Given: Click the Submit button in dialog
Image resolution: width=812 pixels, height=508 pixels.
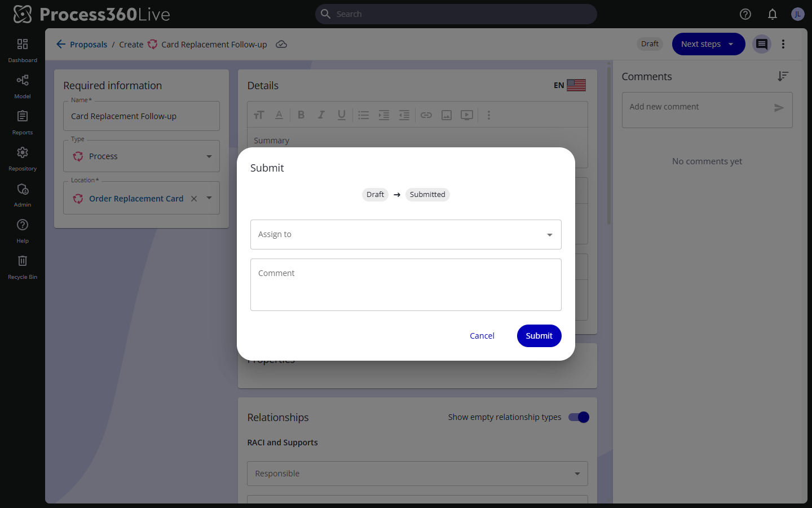Looking at the screenshot, I should coord(539,336).
